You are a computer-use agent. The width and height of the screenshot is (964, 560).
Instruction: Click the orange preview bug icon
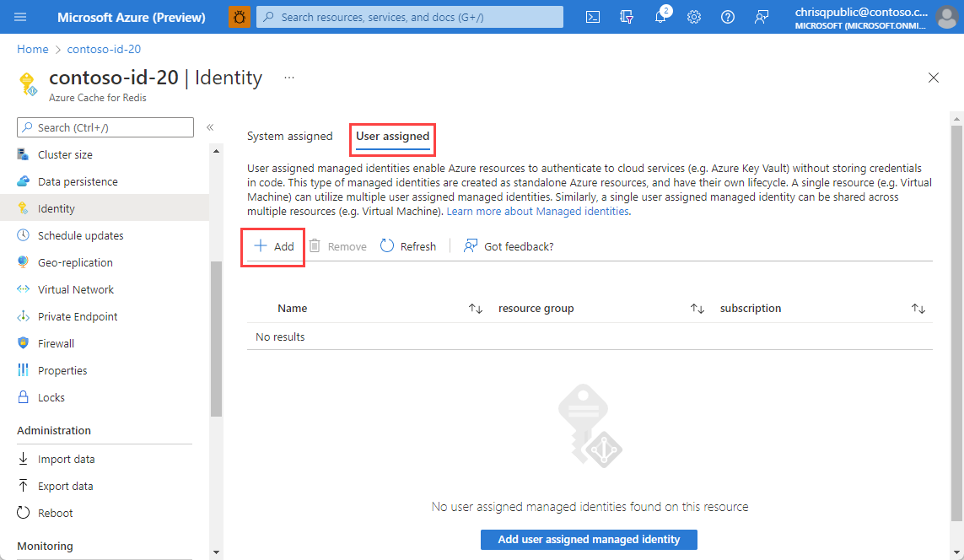click(x=240, y=17)
